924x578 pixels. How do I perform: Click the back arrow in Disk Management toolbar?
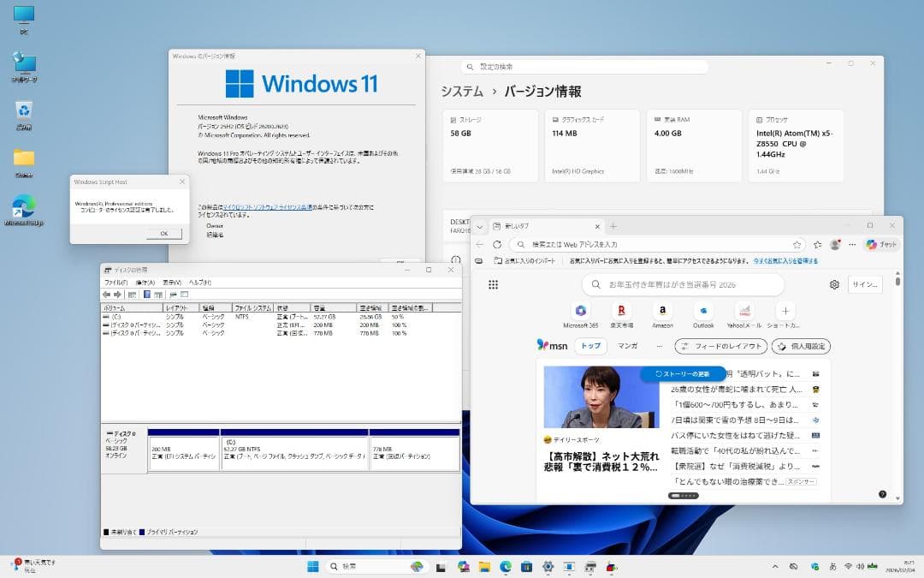click(106, 295)
